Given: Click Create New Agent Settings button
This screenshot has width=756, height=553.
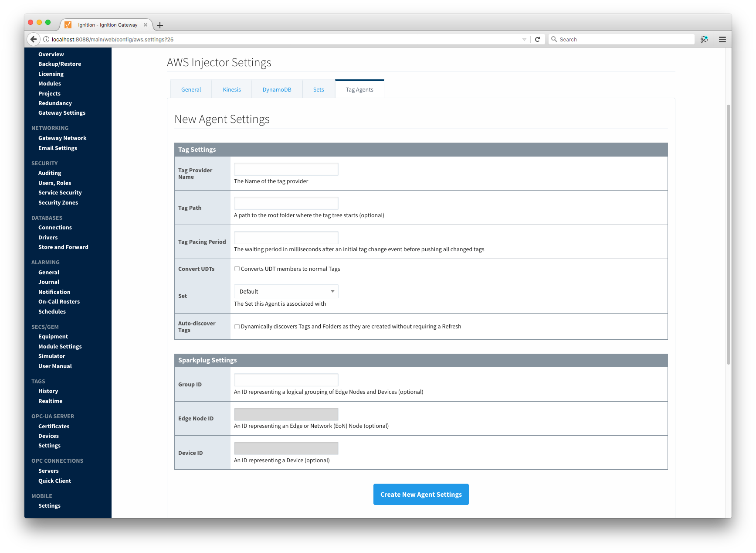Looking at the screenshot, I should click(421, 494).
